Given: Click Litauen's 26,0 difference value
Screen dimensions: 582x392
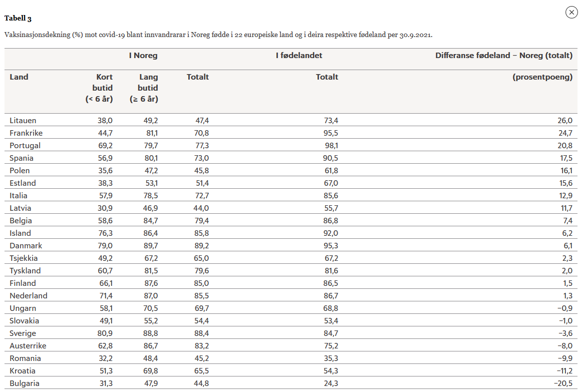Looking at the screenshot, I should [565, 121].
